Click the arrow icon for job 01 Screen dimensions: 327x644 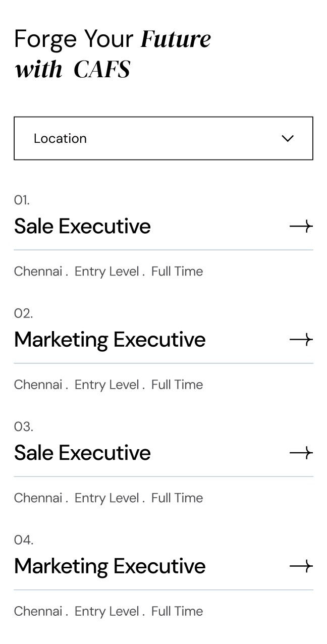click(x=301, y=227)
